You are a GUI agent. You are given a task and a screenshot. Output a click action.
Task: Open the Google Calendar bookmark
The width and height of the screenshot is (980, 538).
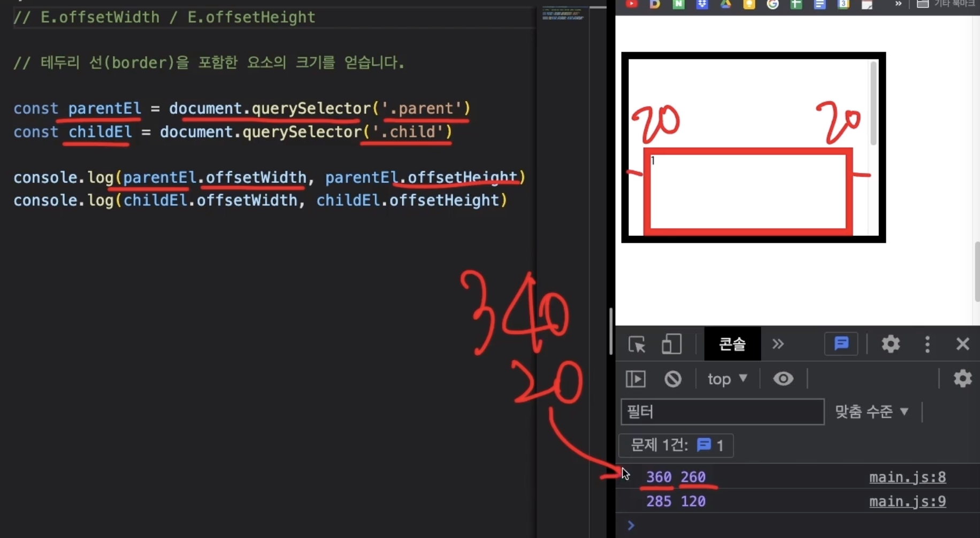coord(844,4)
